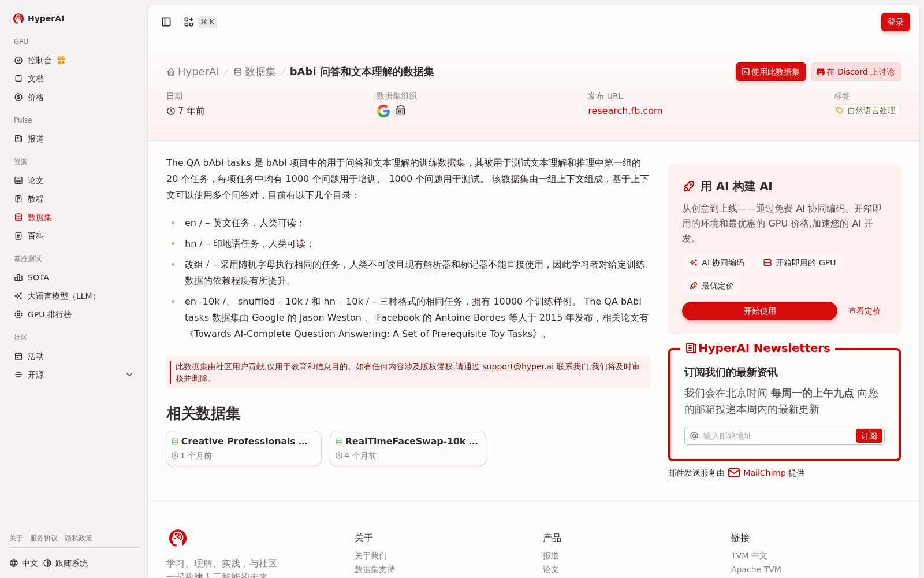This screenshot has height=578, width=924.
Task: Click 查看定价 link
Action: pos(864,311)
